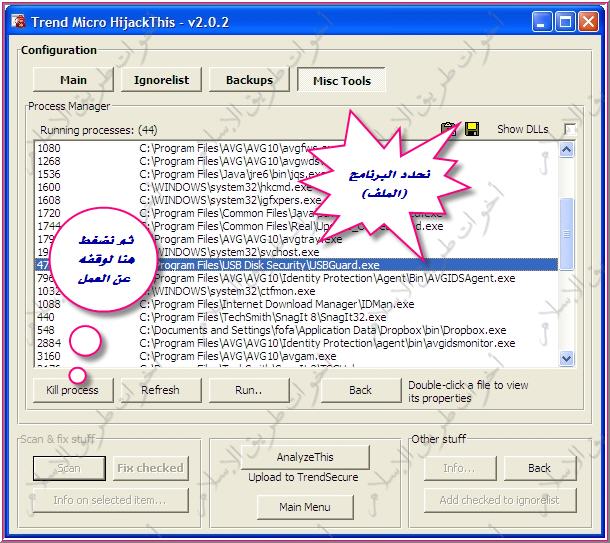Maximize the HijackThis window
The image size is (610, 543).
(565, 21)
